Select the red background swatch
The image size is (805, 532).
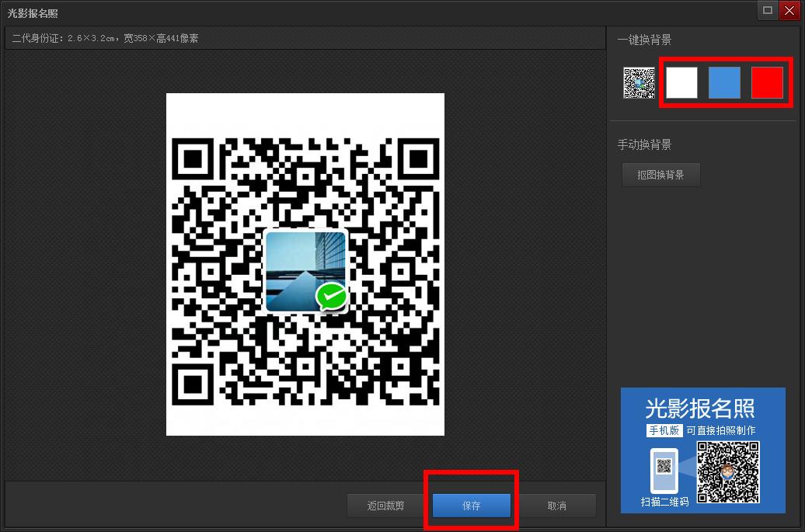click(767, 82)
